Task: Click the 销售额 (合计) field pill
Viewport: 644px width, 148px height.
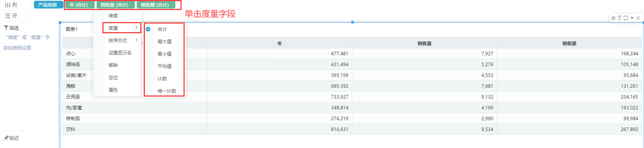Action: click(155, 5)
